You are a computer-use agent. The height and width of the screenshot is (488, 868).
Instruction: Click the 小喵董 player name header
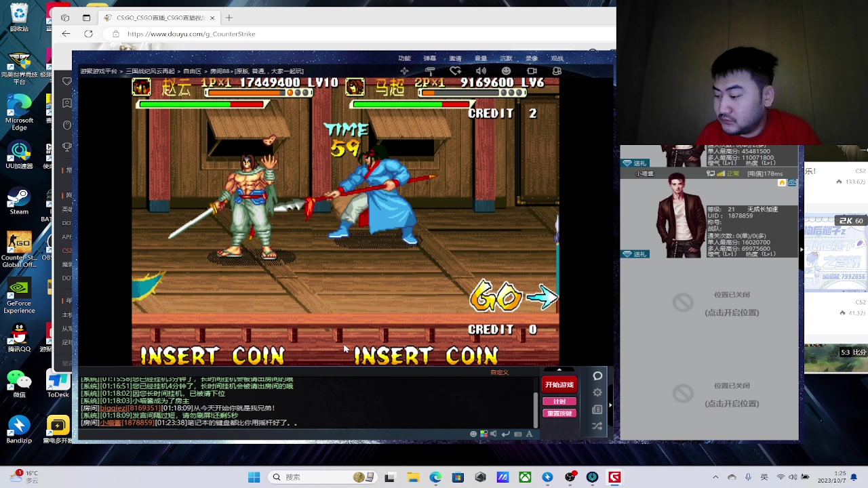click(x=644, y=174)
